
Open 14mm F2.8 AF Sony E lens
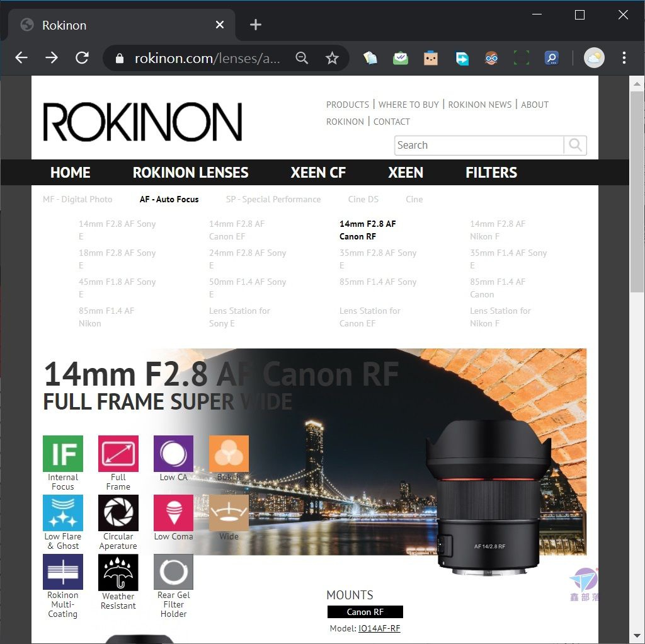tap(117, 230)
